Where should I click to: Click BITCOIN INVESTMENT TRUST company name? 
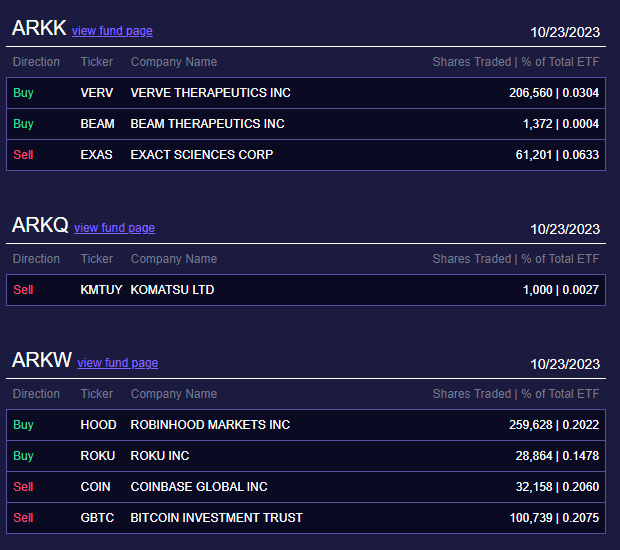(x=217, y=518)
